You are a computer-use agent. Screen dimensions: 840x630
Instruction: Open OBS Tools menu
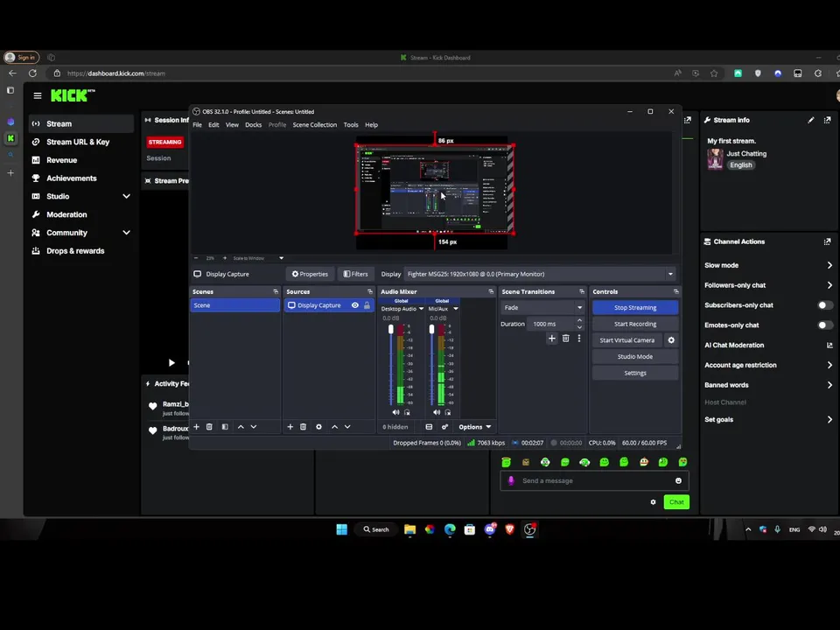click(x=351, y=125)
